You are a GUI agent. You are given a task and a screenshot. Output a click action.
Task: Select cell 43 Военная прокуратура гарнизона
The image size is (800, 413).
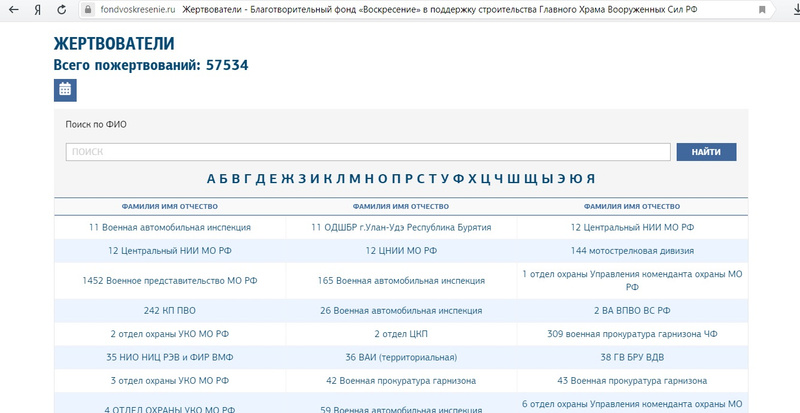coord(632,381)
